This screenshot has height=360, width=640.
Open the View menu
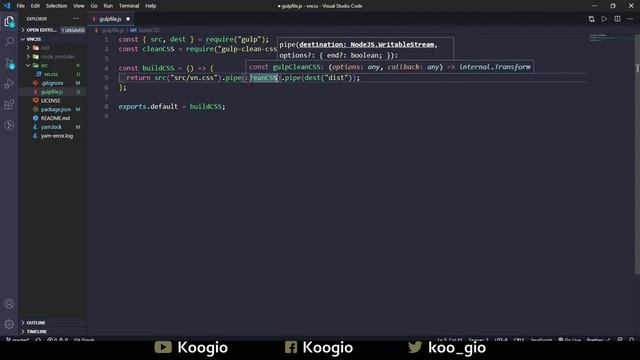coord(79,6)
